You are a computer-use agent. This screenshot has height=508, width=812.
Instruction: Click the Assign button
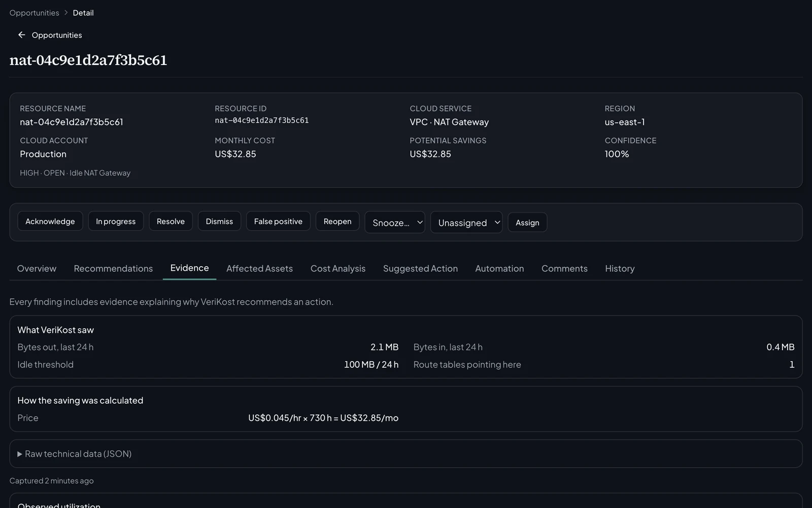[x=527, y=223]
